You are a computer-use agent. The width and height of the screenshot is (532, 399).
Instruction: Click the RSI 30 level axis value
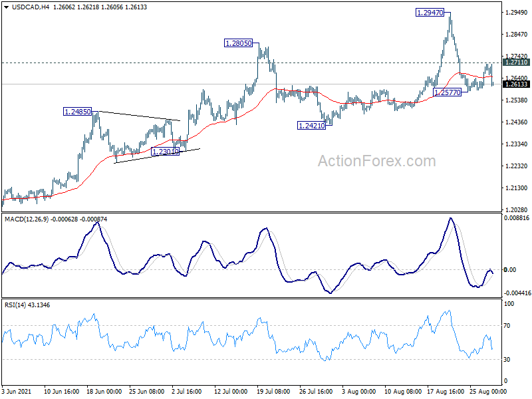507,359
